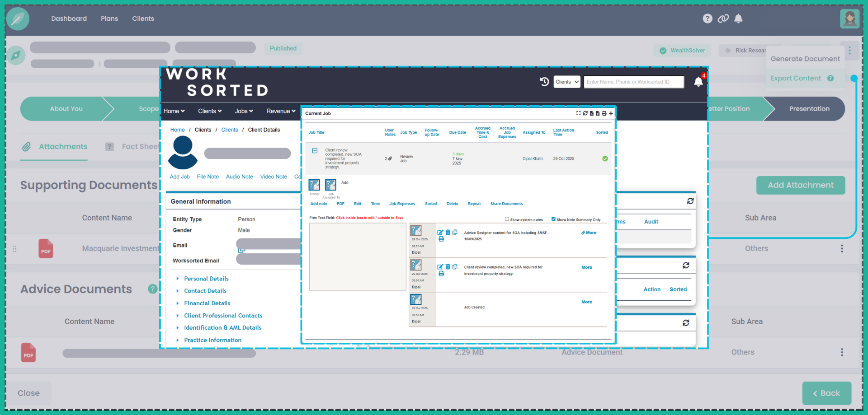Print the Current Job panel
Image resolution: width=868 pixels, height=415 pixels.
[604, 113]
